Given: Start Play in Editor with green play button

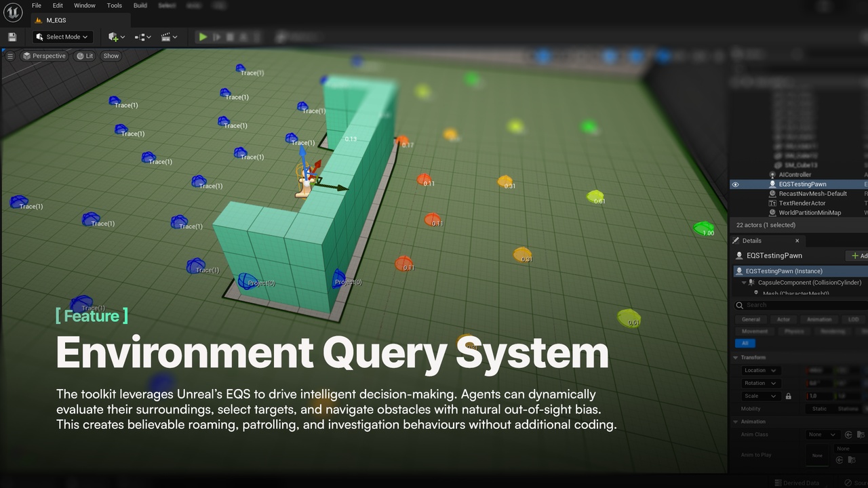Looking at the screenshot, I should (202, 37).
